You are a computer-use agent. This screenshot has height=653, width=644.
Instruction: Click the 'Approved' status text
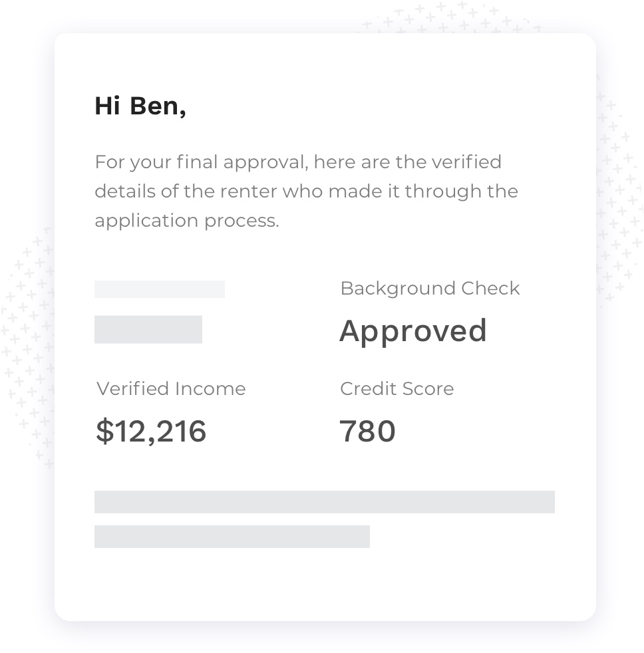pos(412,332)
